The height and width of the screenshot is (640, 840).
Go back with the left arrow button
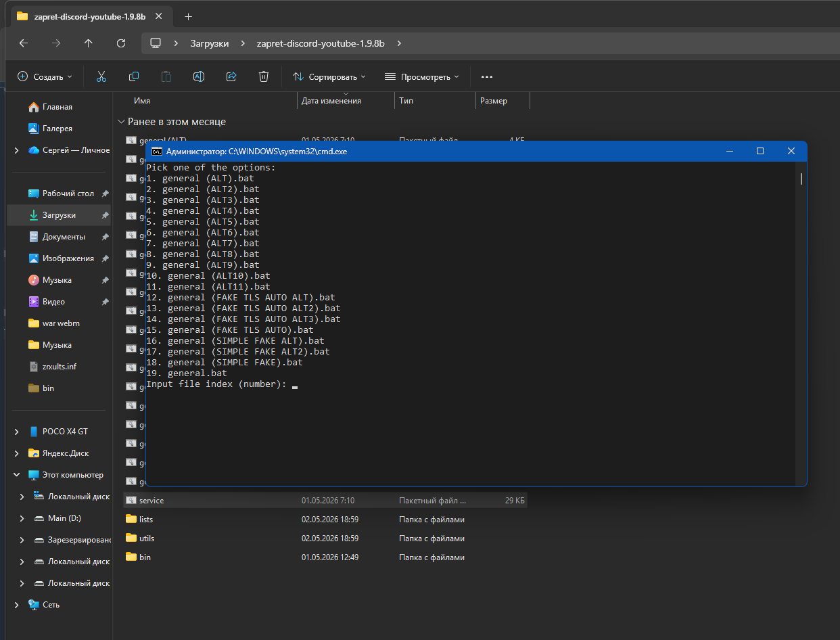click(x=24, y=43)
